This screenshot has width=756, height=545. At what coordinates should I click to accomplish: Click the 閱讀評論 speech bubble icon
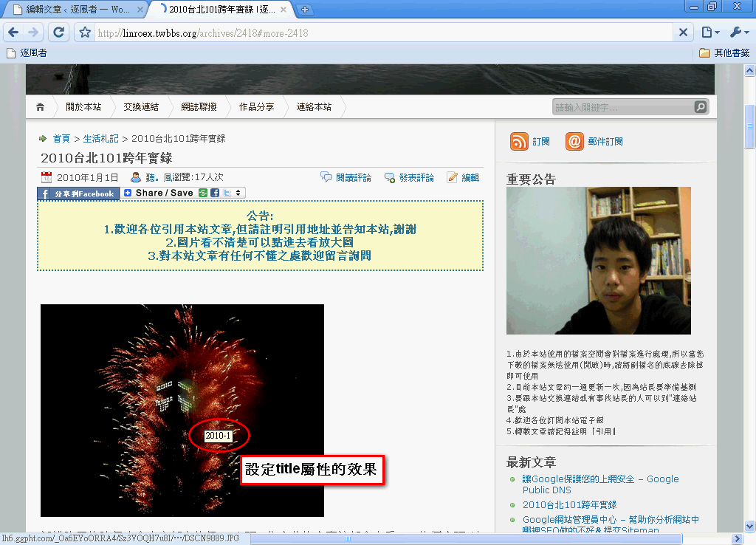[x=326, y=177]
